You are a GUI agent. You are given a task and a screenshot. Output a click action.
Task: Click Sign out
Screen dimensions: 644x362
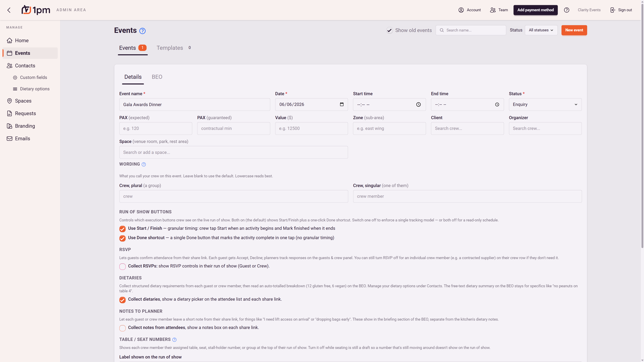(x=621, y=10)
